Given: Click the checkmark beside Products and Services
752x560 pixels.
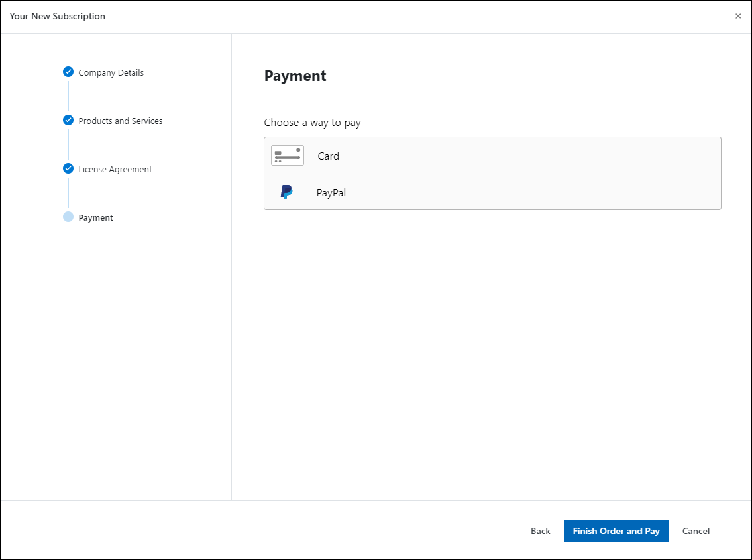Looking at the screenshot, I should (x=68, y=120).
